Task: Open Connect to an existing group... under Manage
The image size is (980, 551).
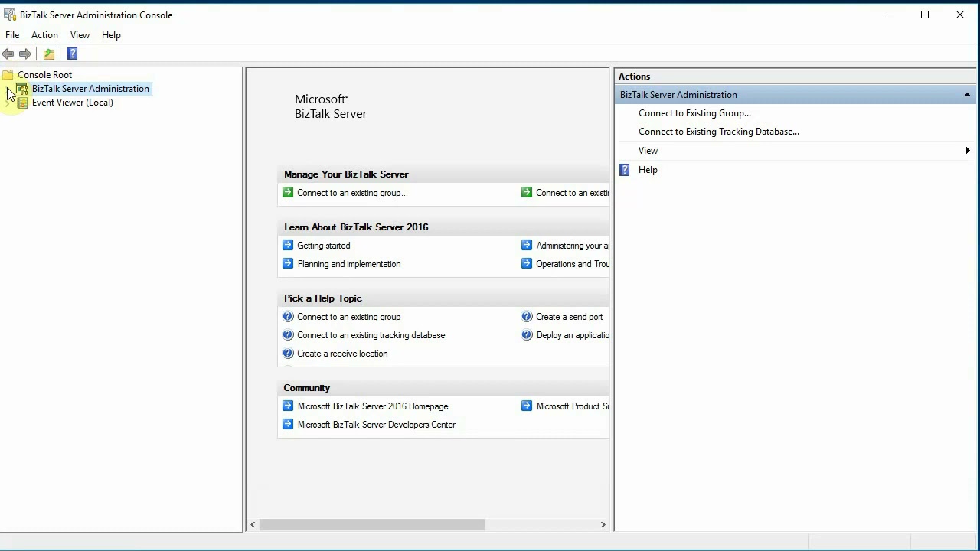Action: [x=352, y=193]
